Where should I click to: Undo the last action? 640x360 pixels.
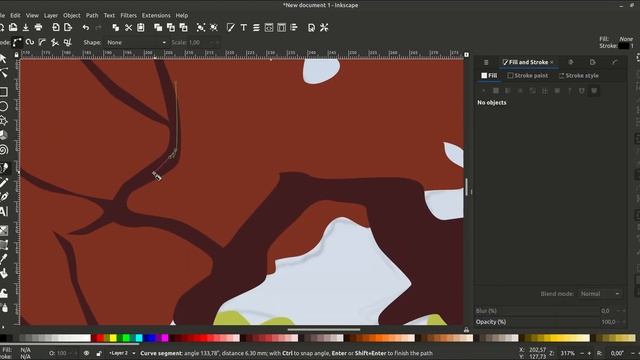(x=86, y=27)
